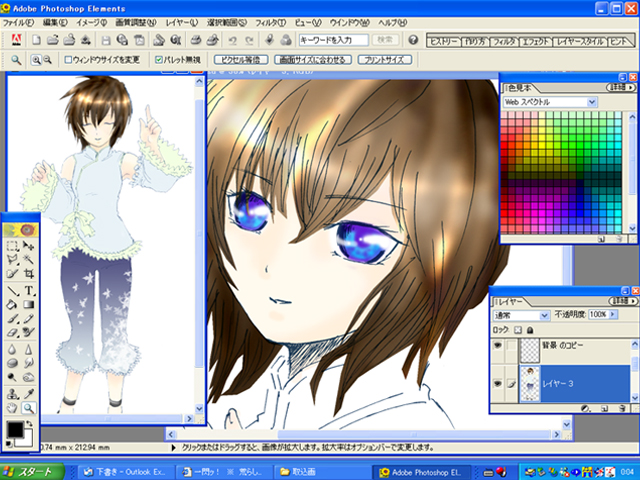Open the ファイル menu
The height and width of the screenshot is (480, 640).
(x=18, y=22)
